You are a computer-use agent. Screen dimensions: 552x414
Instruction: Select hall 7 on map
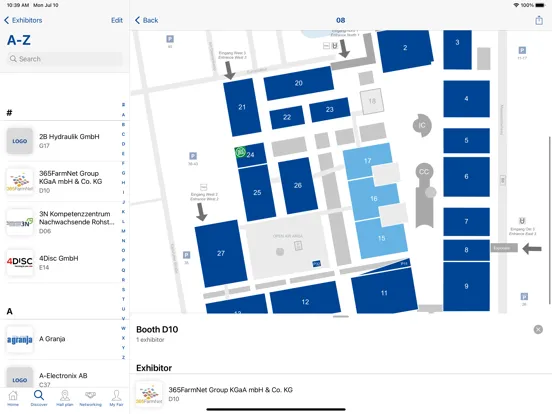click(466, 221)
